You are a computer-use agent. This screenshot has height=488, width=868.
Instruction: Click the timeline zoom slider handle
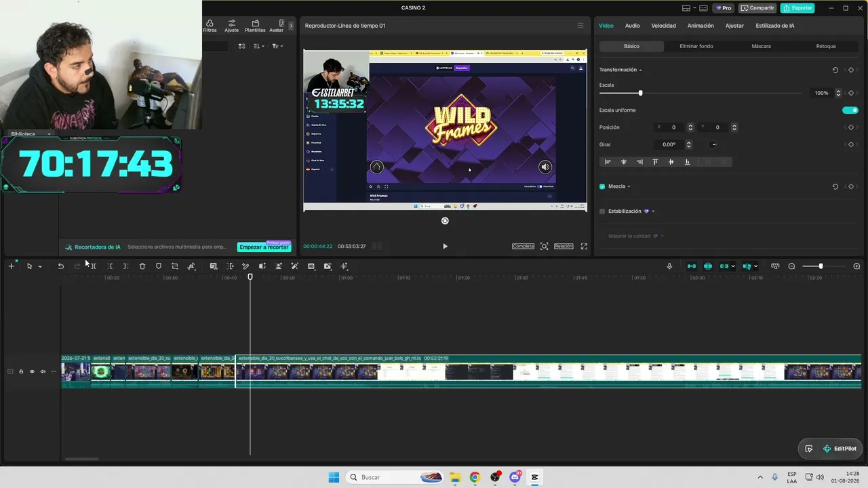pos(821,266)
